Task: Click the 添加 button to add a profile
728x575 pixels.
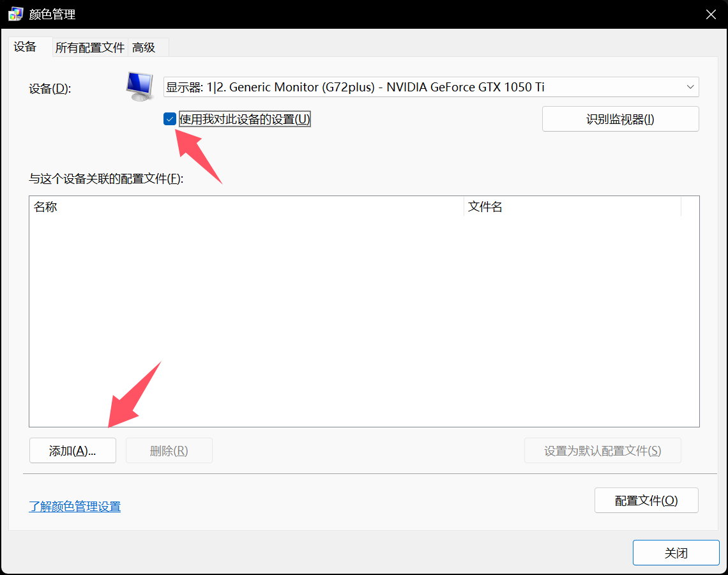Action: pos(72,450)
